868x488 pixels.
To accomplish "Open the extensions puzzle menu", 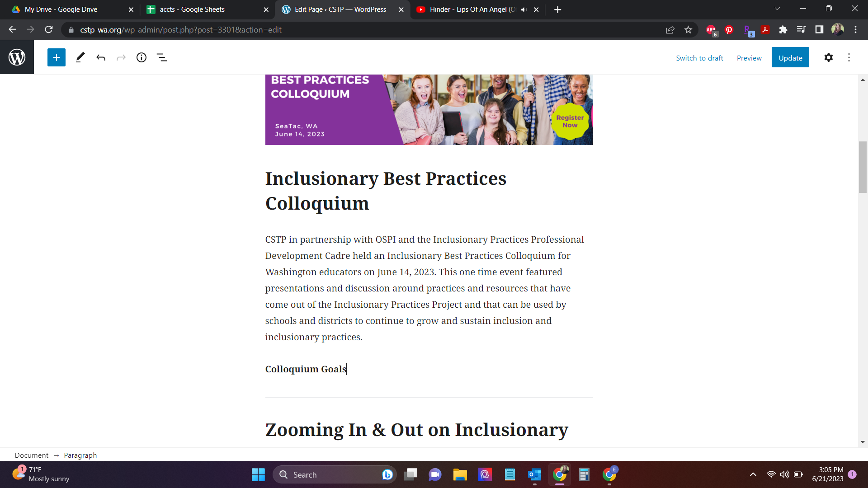I will (783, 30).
